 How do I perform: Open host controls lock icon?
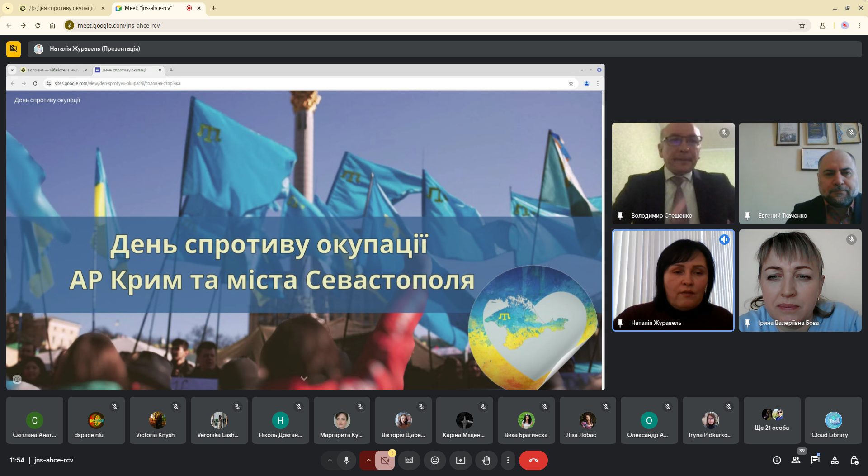[854, 460]
